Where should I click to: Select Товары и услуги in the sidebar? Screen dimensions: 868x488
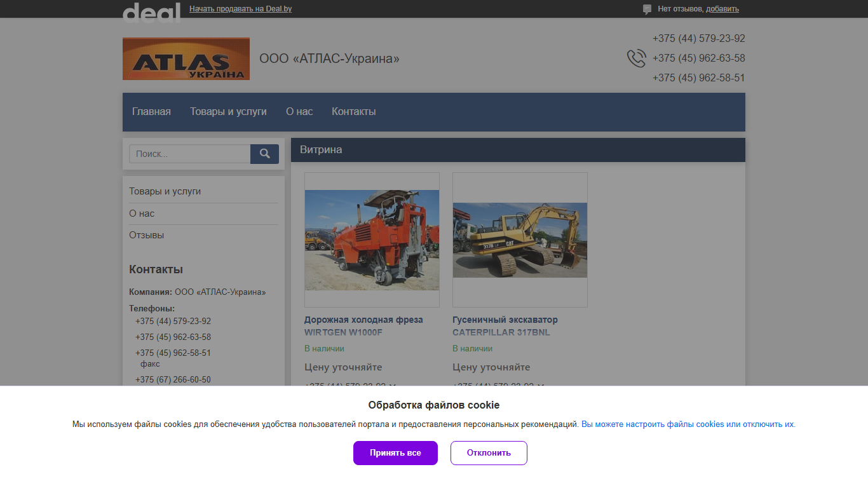(x=165, y=191)
